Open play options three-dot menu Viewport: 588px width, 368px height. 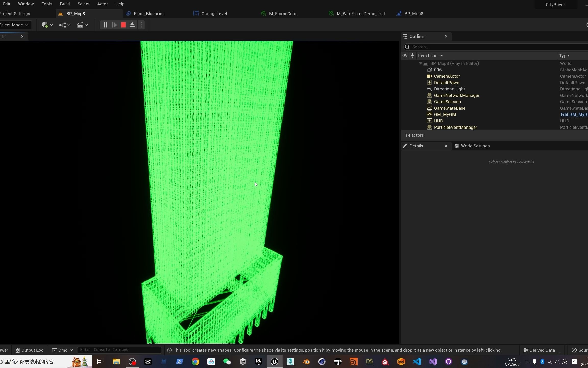coord(141,25)
